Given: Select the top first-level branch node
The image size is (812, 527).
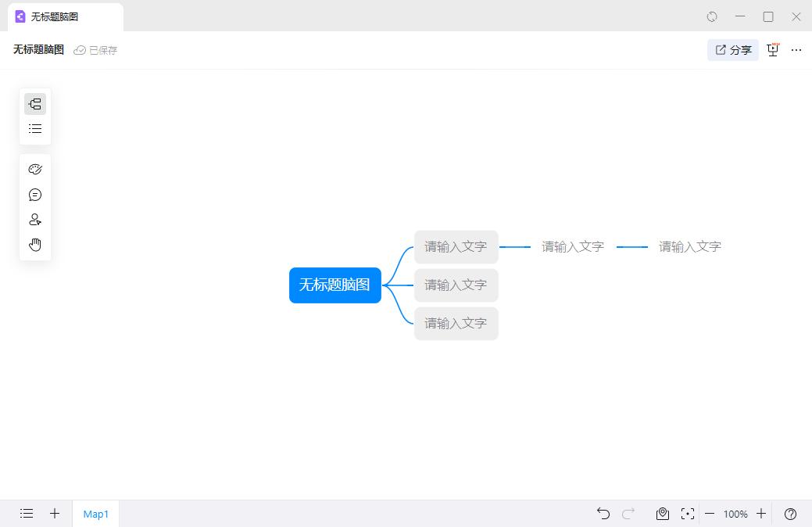Looking at the screenshot, I should [456, 246].
